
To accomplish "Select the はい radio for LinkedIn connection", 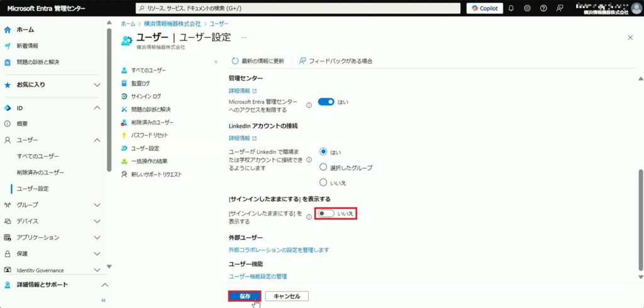I will tap(323, 152).
